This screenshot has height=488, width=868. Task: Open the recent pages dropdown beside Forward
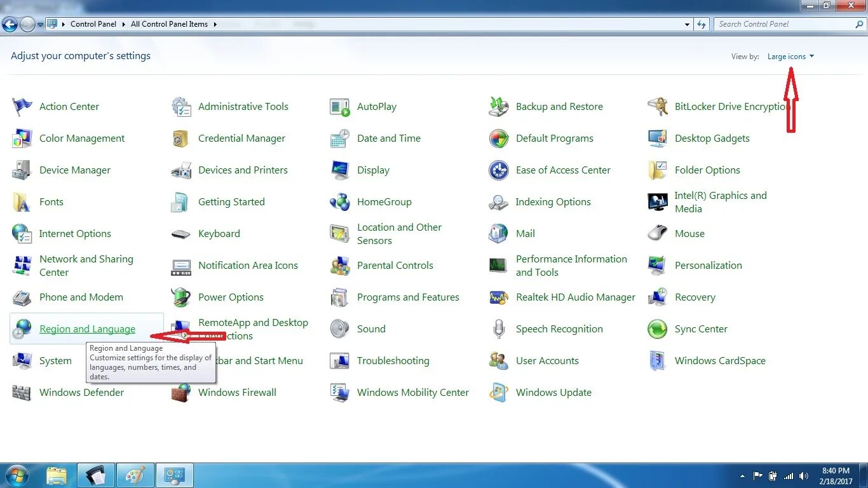[x=40, y=25]
